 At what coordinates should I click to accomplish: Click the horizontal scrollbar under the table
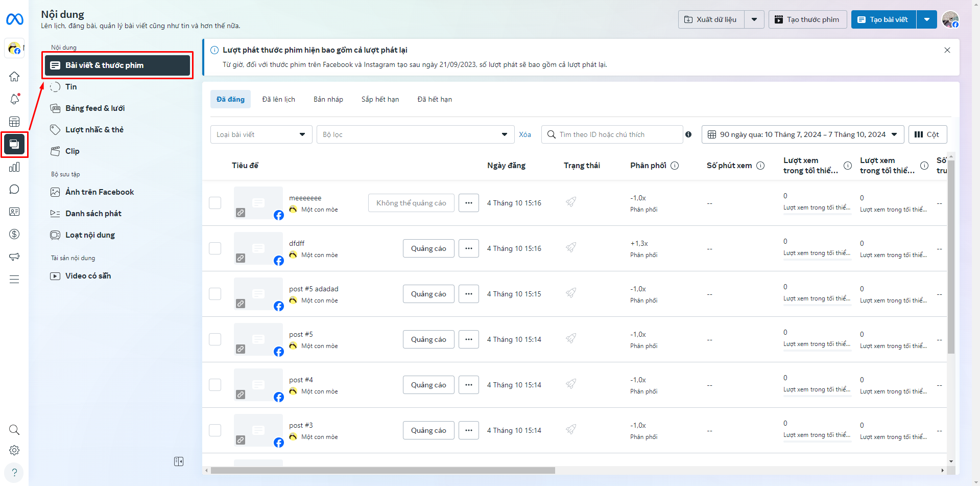(x=383, y=470)
